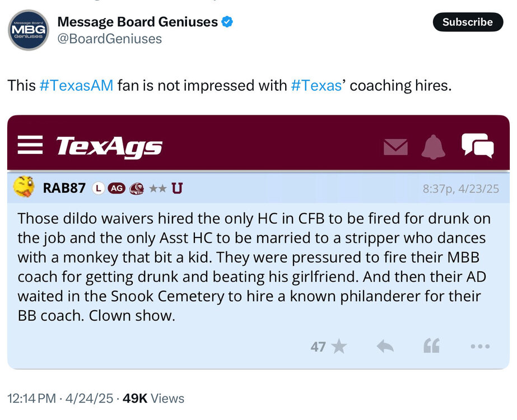Click the mail envelope icon

(x=395, y=147)
